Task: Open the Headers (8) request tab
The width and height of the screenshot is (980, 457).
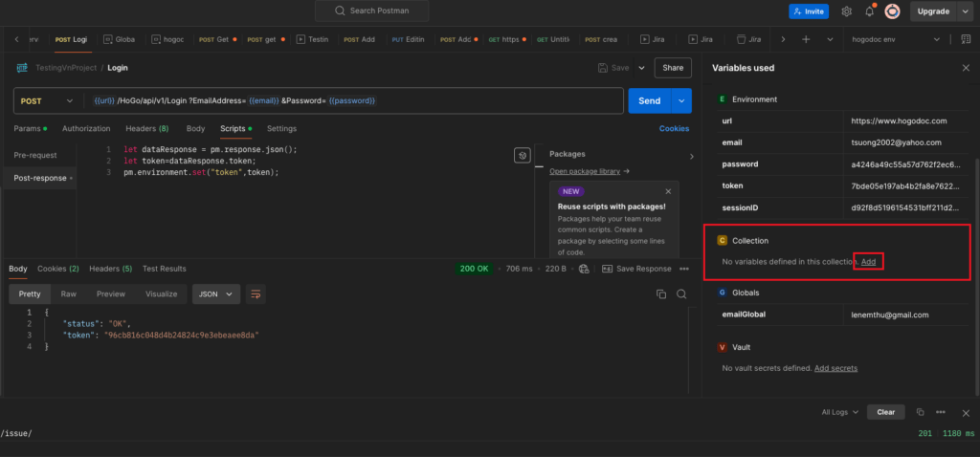Action: click(146, 129)
